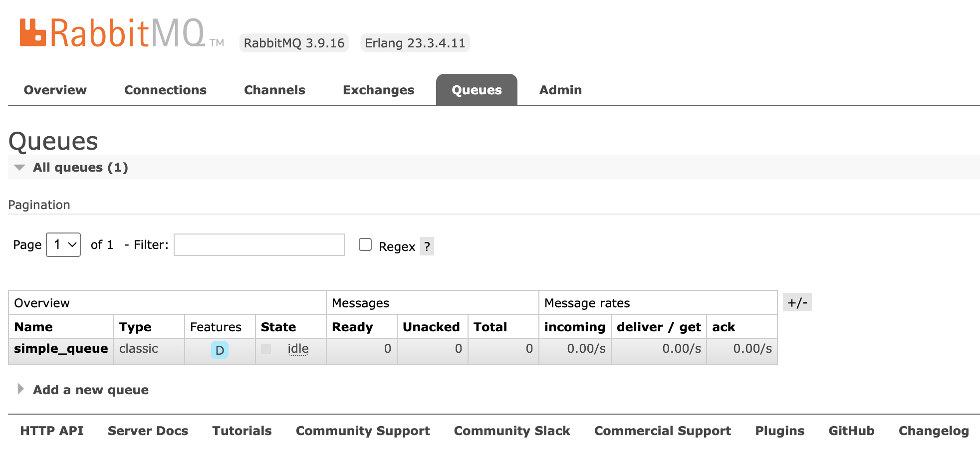The image size is (980, 465).
Task: Sort the table by Name column
Action: [33, 327]
